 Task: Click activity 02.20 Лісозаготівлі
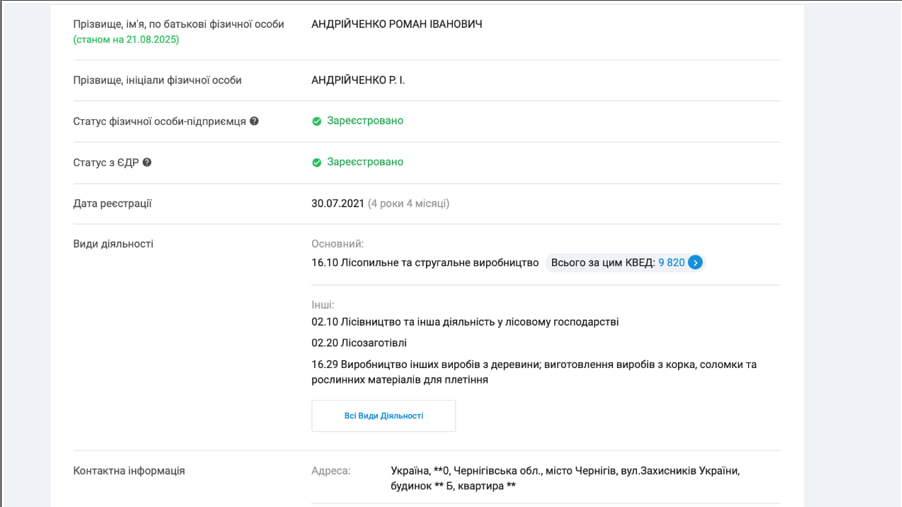pos(359,343)
